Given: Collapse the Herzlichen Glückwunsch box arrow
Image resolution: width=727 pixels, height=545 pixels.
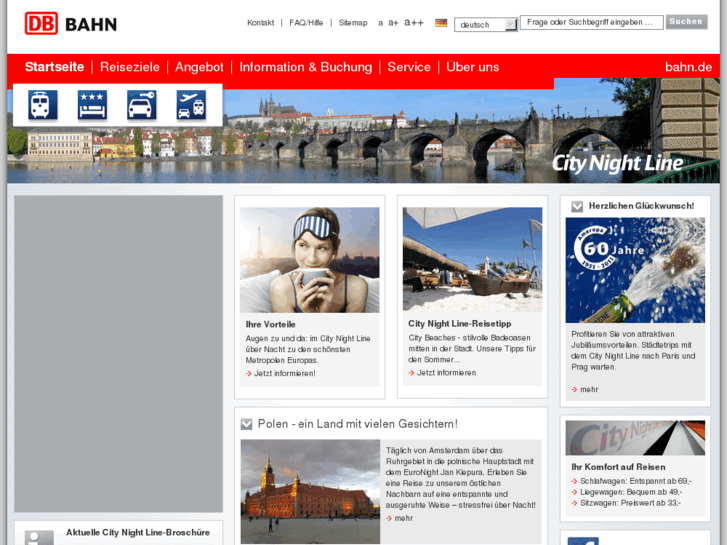Looking at the screenshot, I should 577,206.
